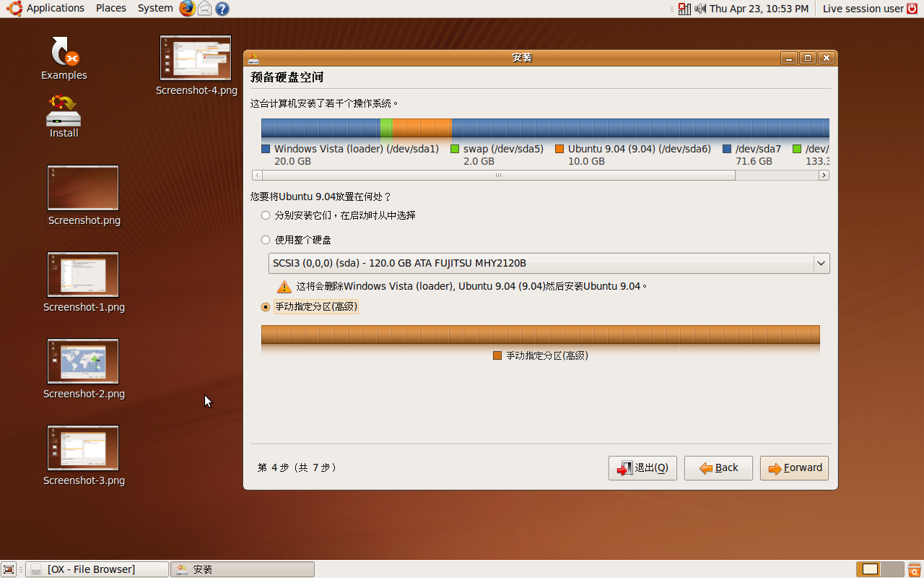Image resolution: width=924 pixels, height=578 pixels.
Task: Open the Help launcher icon
Action: tap(222, 9)
